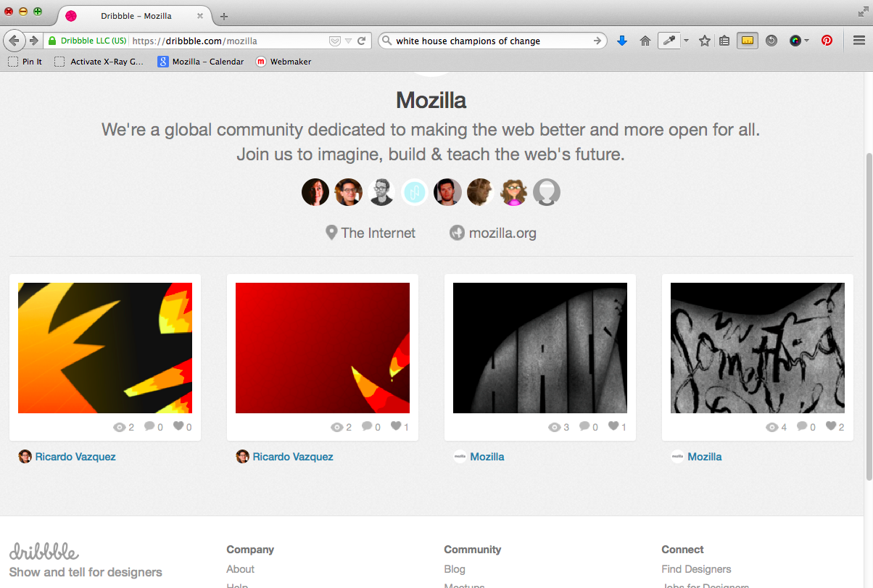
Task: Open Find Designers footer link
Action: (x=696, y=569)
